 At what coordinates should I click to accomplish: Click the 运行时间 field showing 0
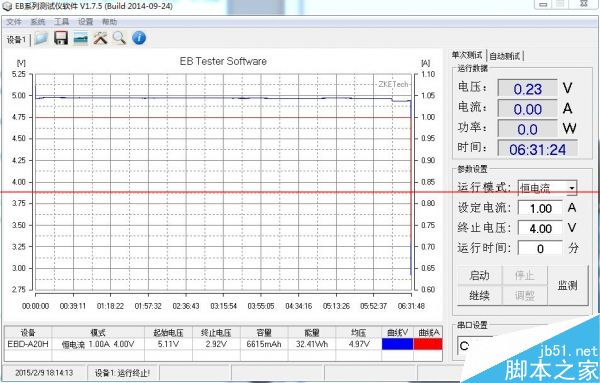(540, 248)
